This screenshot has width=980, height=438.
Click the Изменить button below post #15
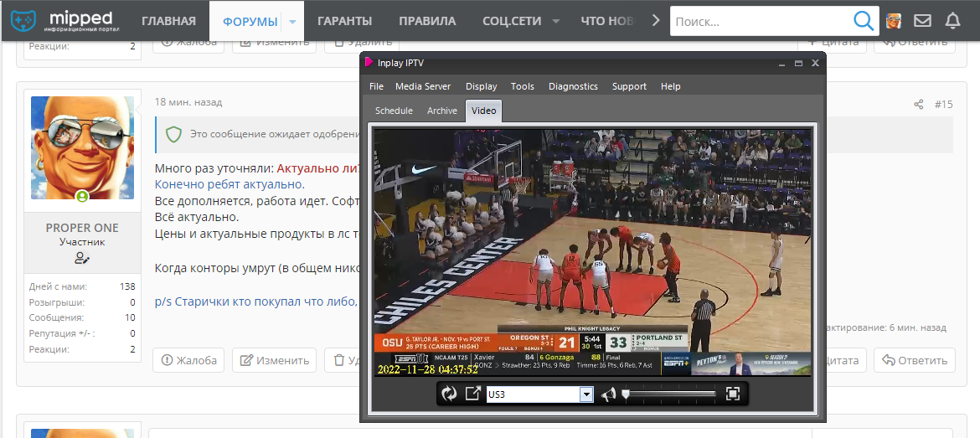point(275,360)
